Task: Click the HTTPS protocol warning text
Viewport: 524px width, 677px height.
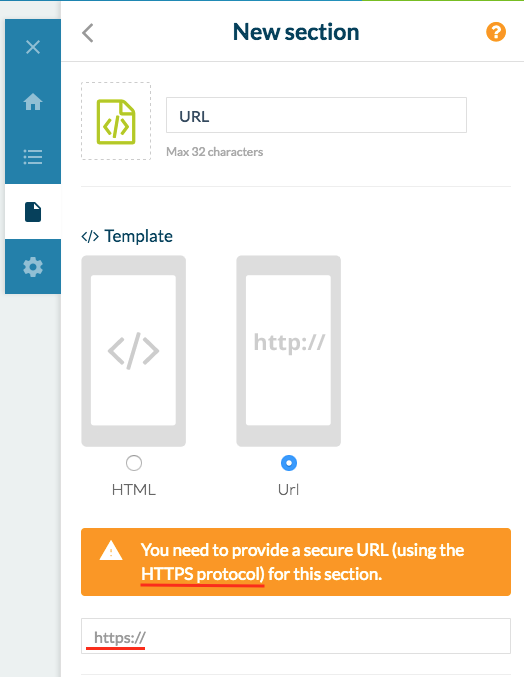Action: point(202,574)
